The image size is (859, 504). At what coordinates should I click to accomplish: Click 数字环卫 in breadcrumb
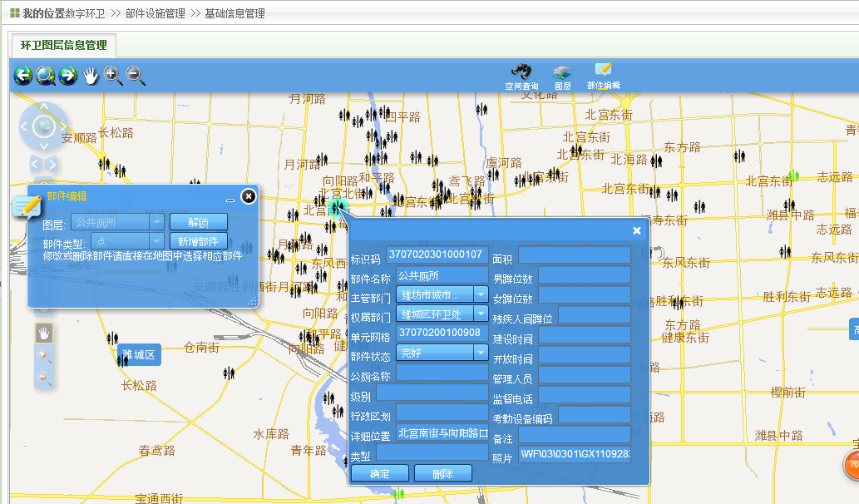point(85,13)
